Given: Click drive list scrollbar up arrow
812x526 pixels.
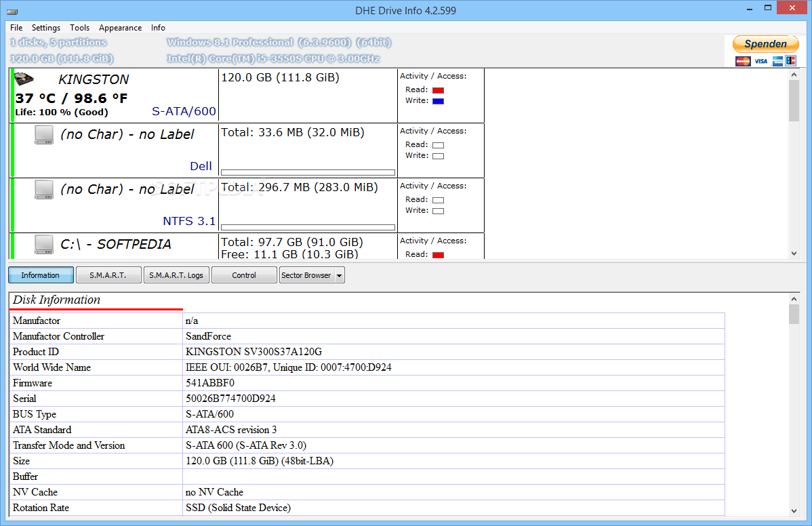Looking at the screenshot, I should click(x=794, y=75).
